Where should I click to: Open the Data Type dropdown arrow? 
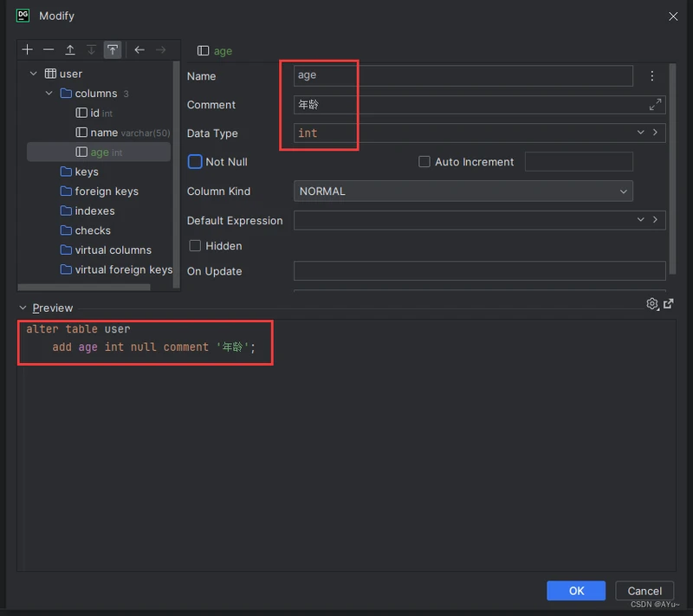click(640, 133)
